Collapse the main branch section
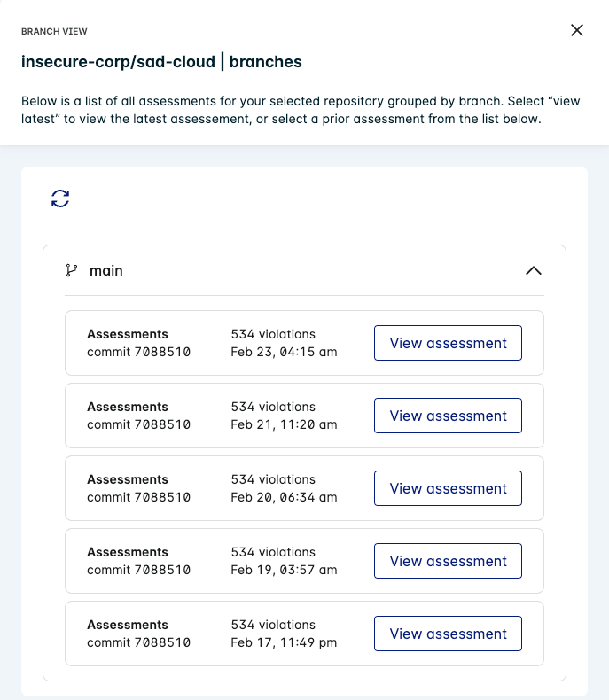 [x=534, y=270]
